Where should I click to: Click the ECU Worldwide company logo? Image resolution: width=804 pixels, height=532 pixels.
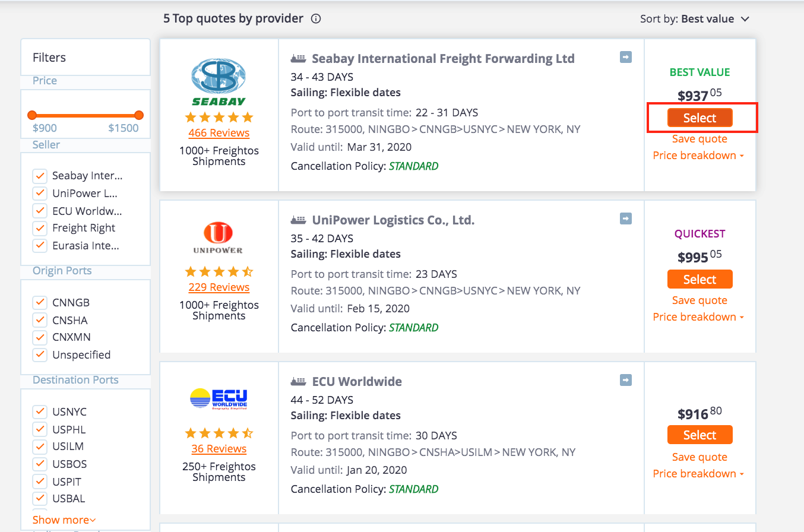(219, 398)
